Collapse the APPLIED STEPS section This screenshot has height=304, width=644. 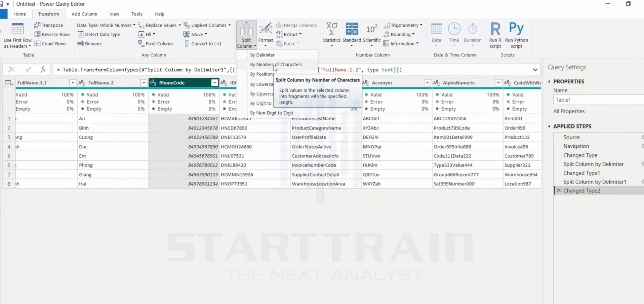click(549, 126)
